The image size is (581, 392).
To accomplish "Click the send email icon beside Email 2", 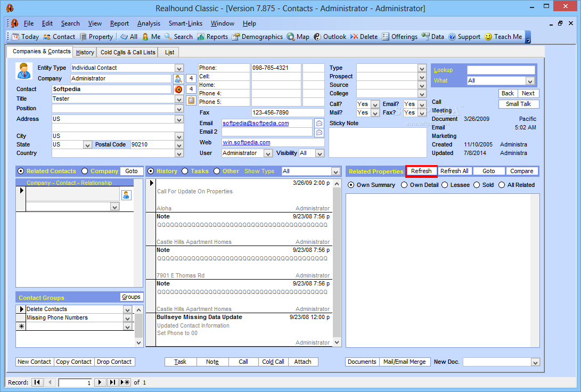I will pos(319,132).
